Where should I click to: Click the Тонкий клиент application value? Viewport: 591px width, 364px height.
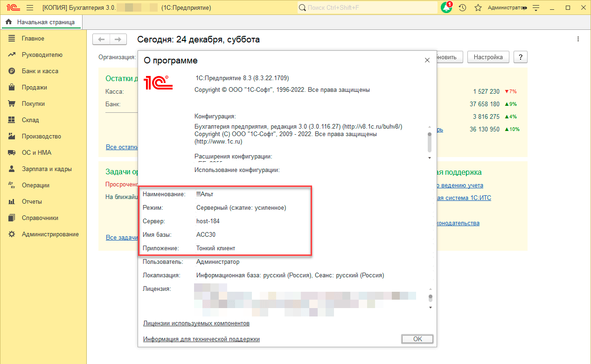coord(216,248)
